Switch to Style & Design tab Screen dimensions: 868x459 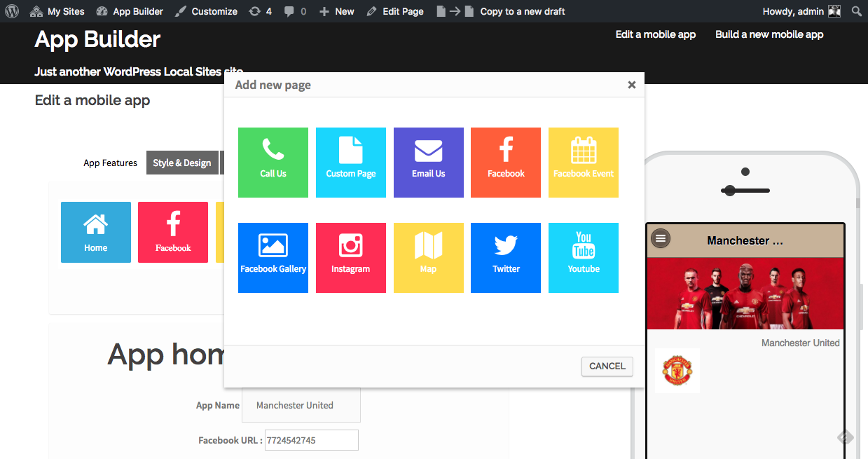tap(182, 163)
